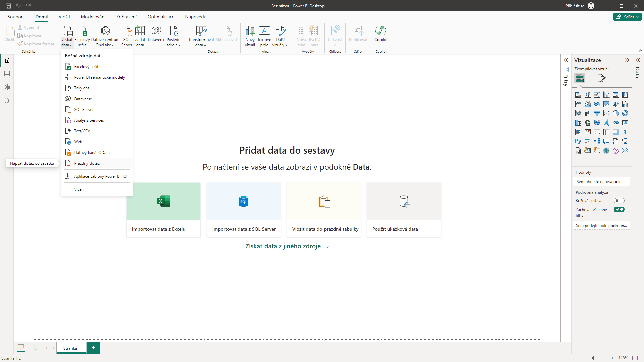This screenshot has width=644, height=362.
Task: Expand the Data pane
Action: point(638,60)
